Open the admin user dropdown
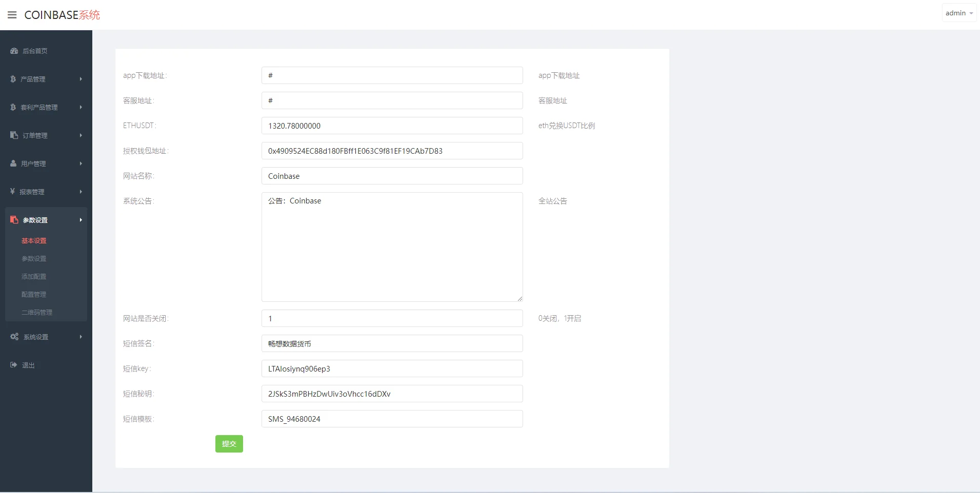This screenshot has height=493, width=980. click(958, 13)
